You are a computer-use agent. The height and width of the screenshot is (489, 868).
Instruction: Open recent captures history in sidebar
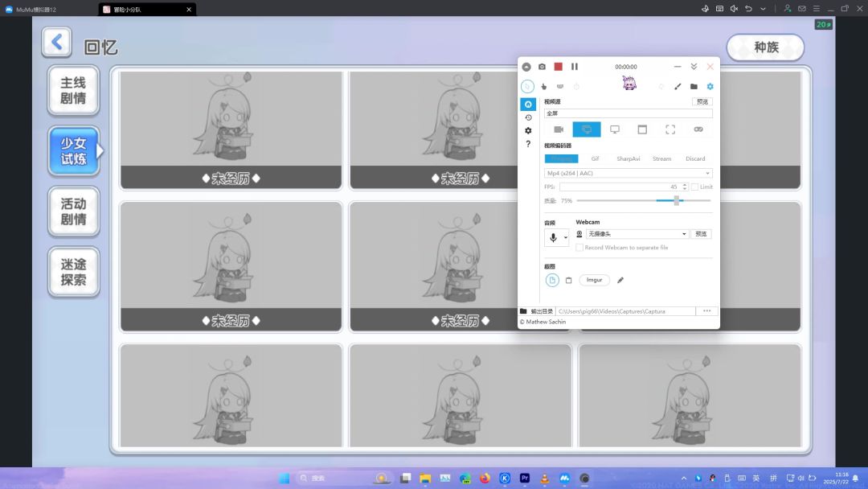pos(528,117)
